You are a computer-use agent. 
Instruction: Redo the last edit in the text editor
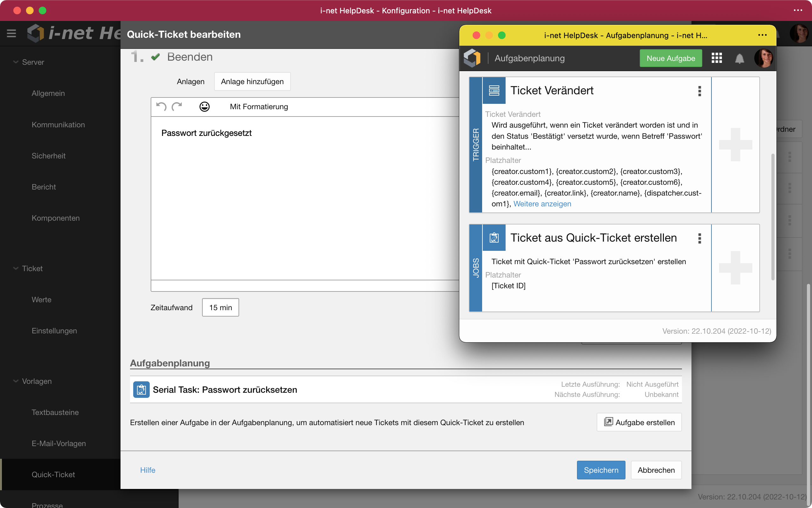(x=177, y=106)
